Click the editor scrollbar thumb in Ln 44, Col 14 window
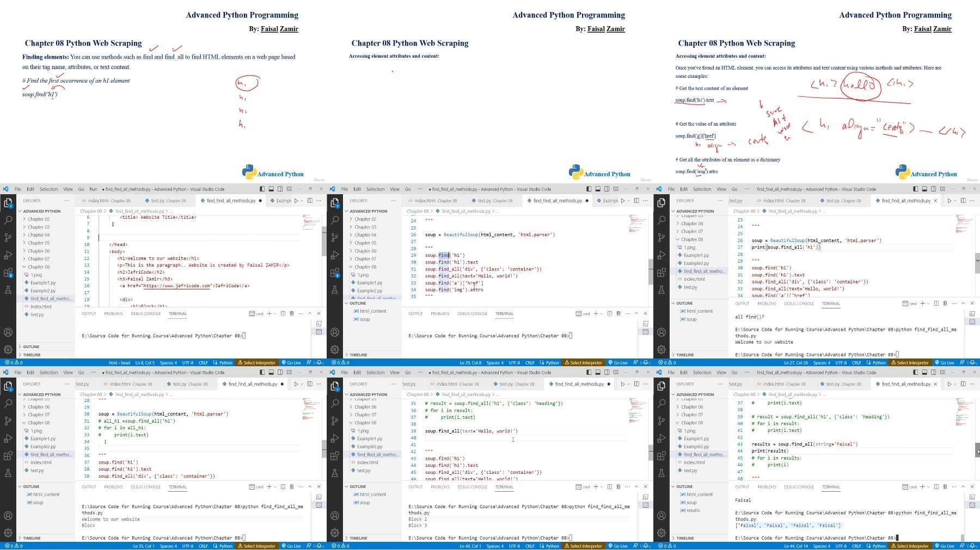This screenshot has width=980, height=550. pos(977,450)
